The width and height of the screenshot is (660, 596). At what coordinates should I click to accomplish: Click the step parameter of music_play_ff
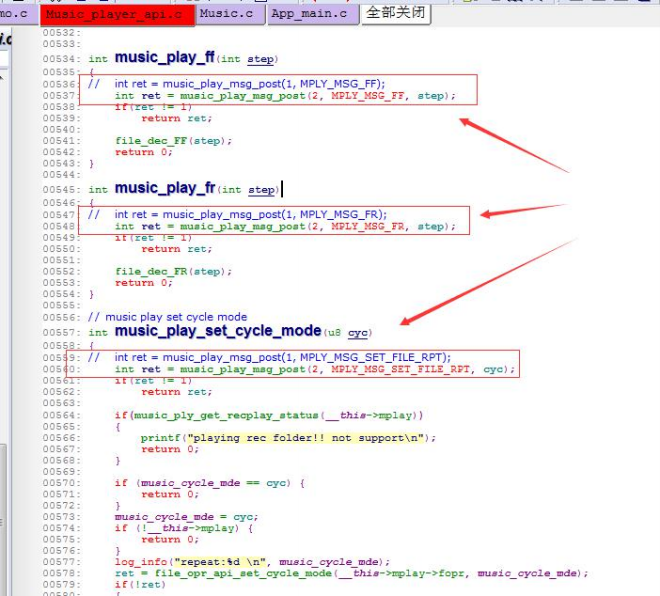pos(260,59)
